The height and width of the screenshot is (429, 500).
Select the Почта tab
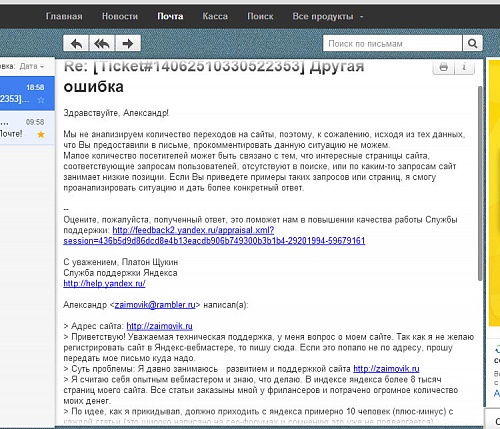(170, 16)
